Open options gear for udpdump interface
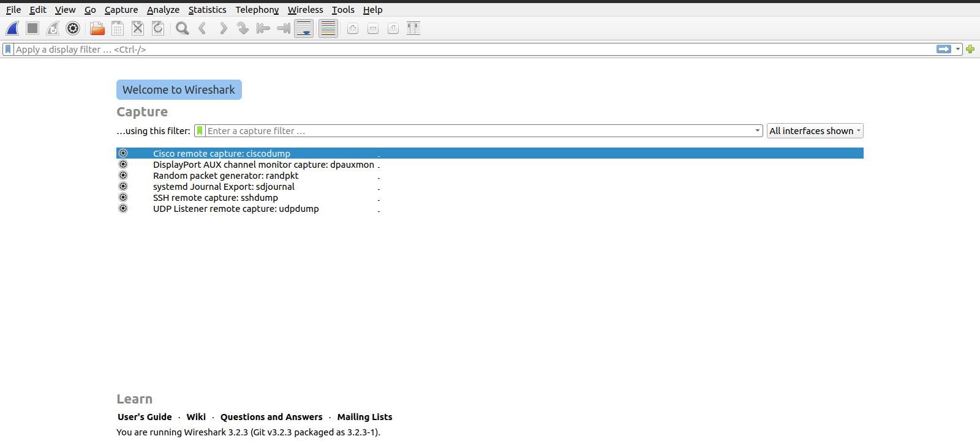Screen dimensions: 980x447 coord(123,208)
